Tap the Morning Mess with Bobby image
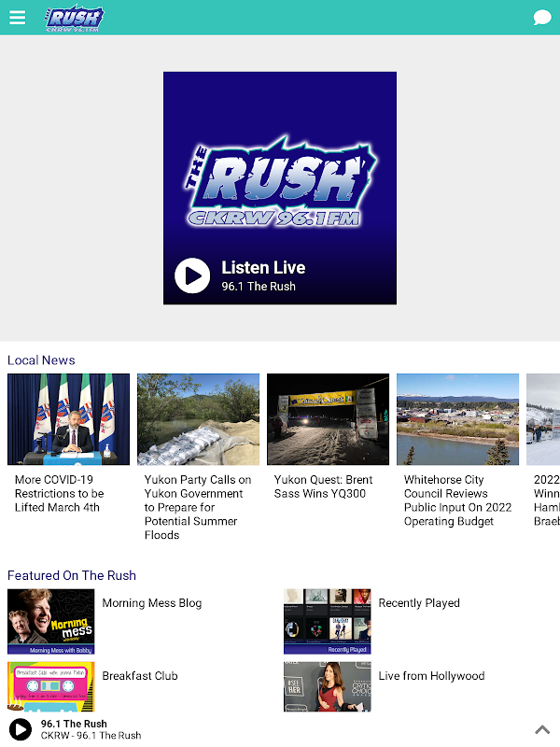560x747 pixels. tap(51, 621)
